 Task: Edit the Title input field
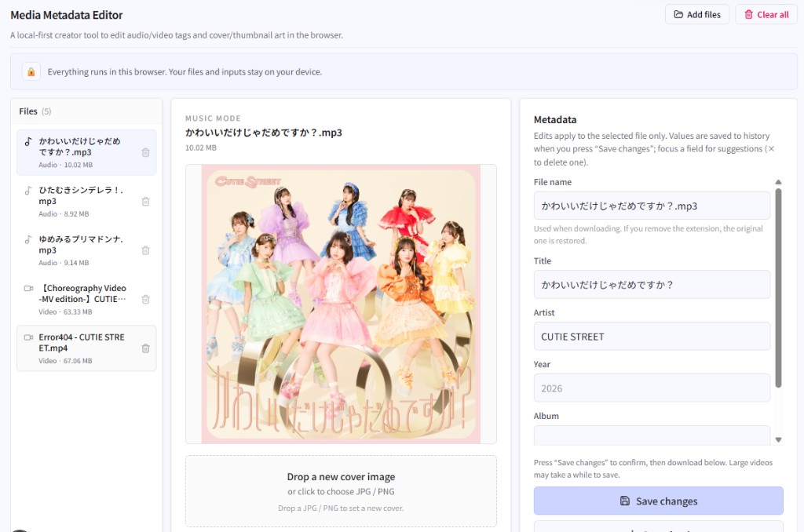(x=652, y=285)
